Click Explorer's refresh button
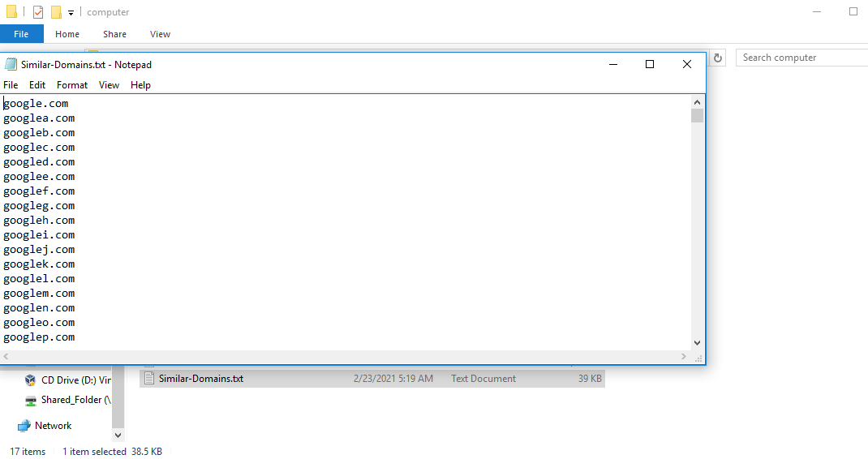The width and height of the screenshot is (868, 459). tap(717, 58)
